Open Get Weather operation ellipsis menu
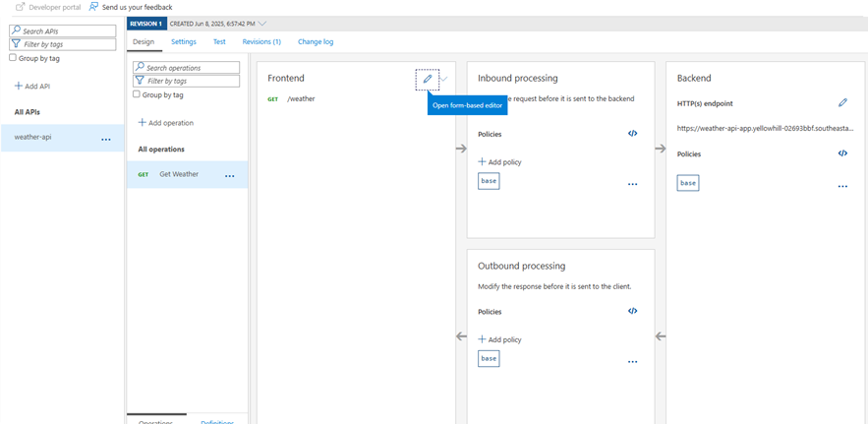Viewport: 868px width, 424px height. click(x=229, y=176)
